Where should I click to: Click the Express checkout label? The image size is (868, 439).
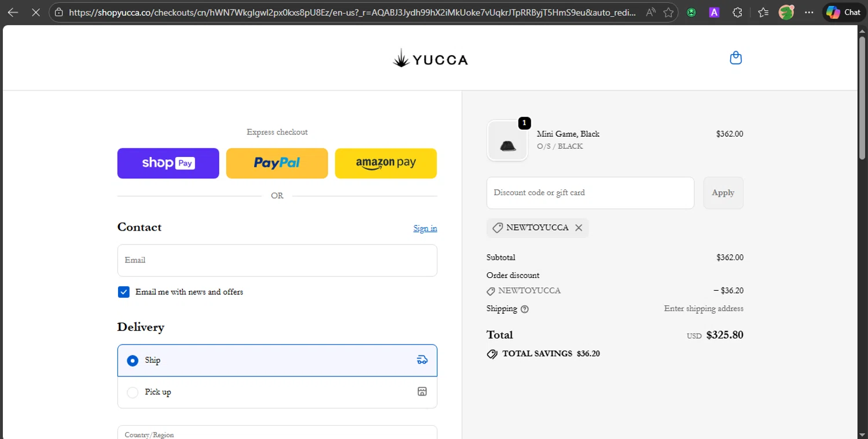(x=277, y=132)
